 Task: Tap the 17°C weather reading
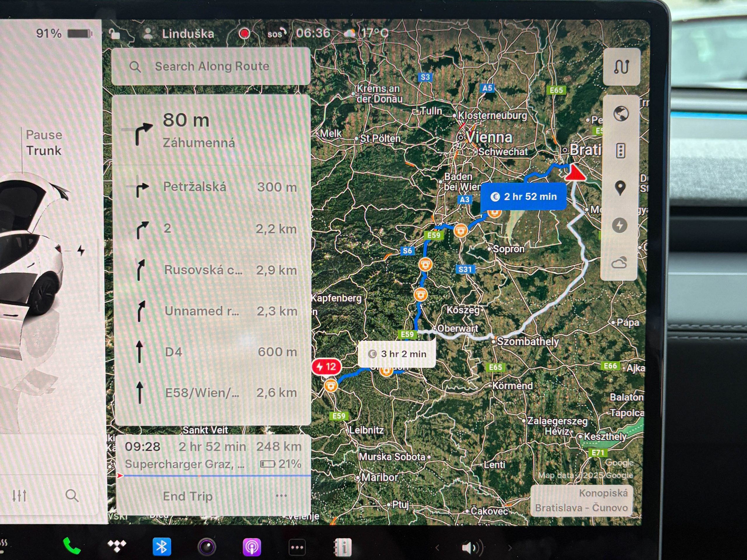coord(367,33)
